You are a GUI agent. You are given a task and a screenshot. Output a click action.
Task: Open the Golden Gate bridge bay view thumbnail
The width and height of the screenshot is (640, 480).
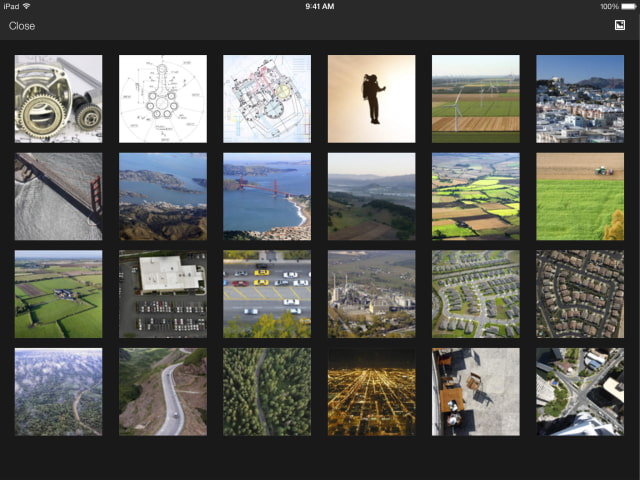pos(267,196)
